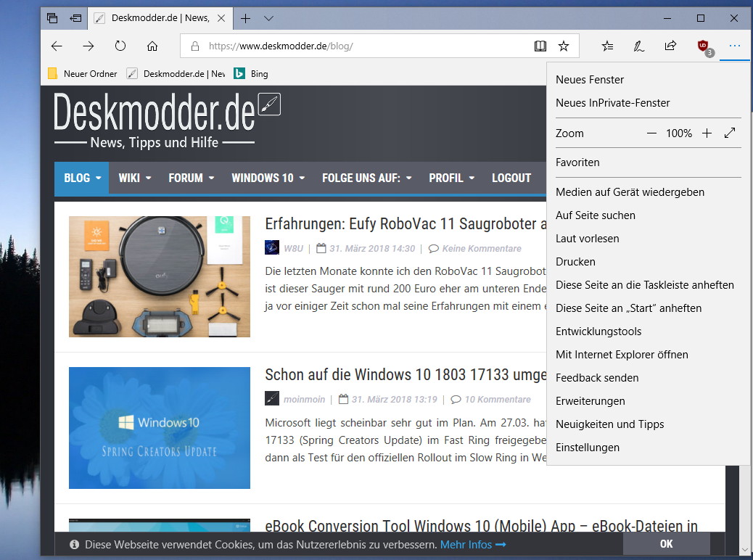Go forward to next page

89,46
